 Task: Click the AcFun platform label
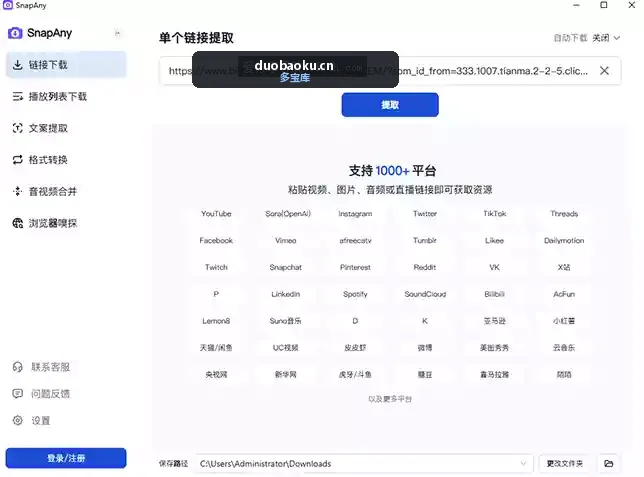click(564, 294)
